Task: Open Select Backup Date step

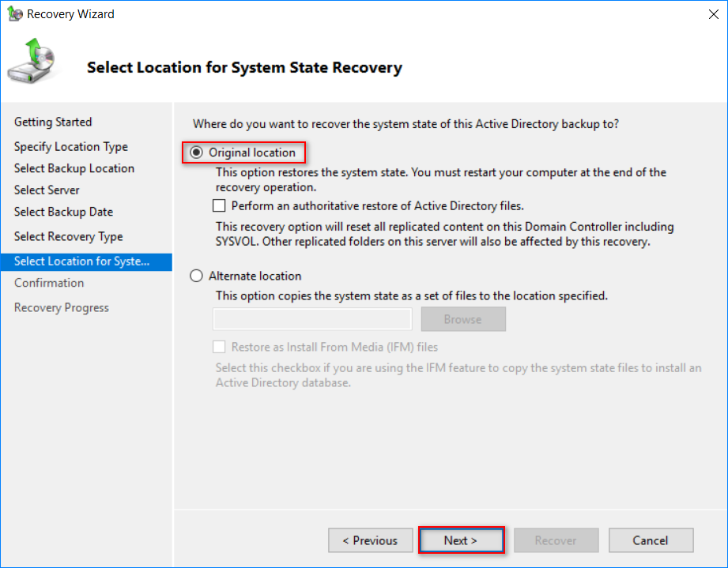Action: coord(63,212)
